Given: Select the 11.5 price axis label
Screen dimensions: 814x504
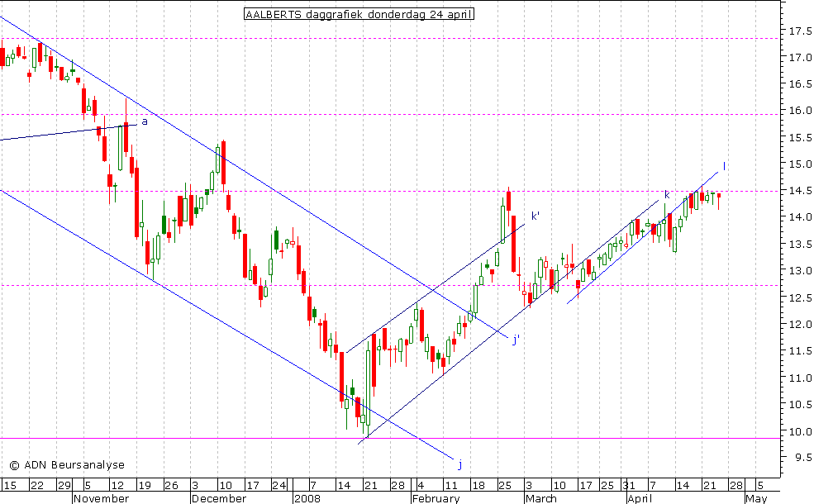Looking at the screenshot, I should (800, 351).
